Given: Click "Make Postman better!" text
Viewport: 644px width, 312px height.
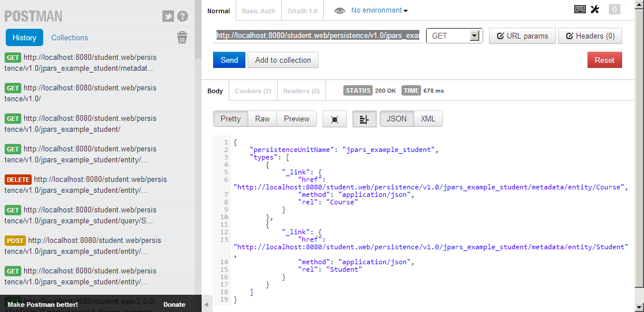Looking at the screenshot, I should pos(43,305).
